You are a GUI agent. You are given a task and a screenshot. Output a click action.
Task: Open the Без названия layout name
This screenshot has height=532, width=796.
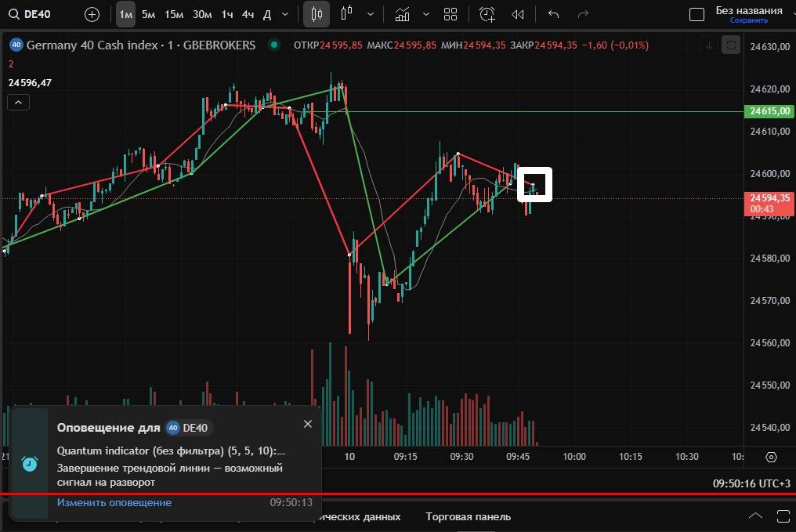[749, 10]
